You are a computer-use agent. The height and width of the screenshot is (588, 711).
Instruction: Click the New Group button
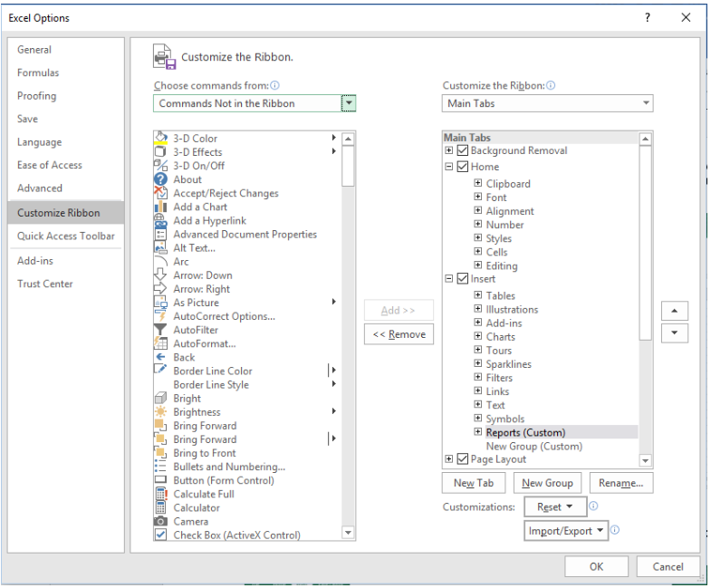(547, 483)
